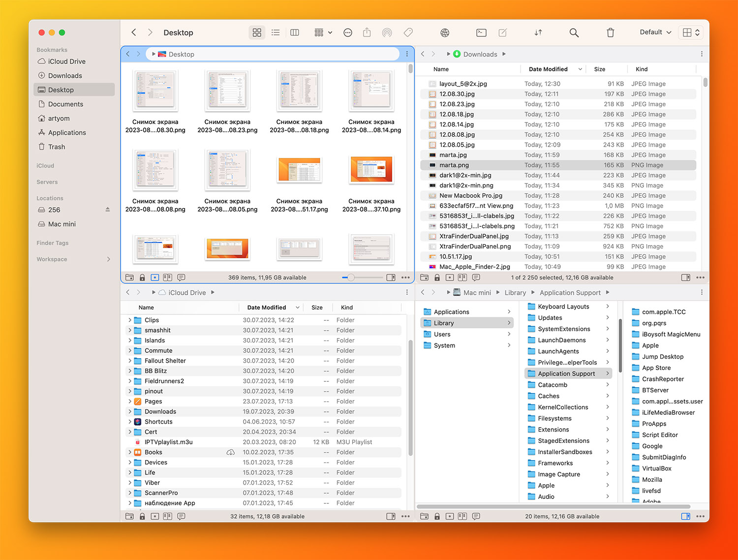Click the Library breadcrumb in path bar

515,293
